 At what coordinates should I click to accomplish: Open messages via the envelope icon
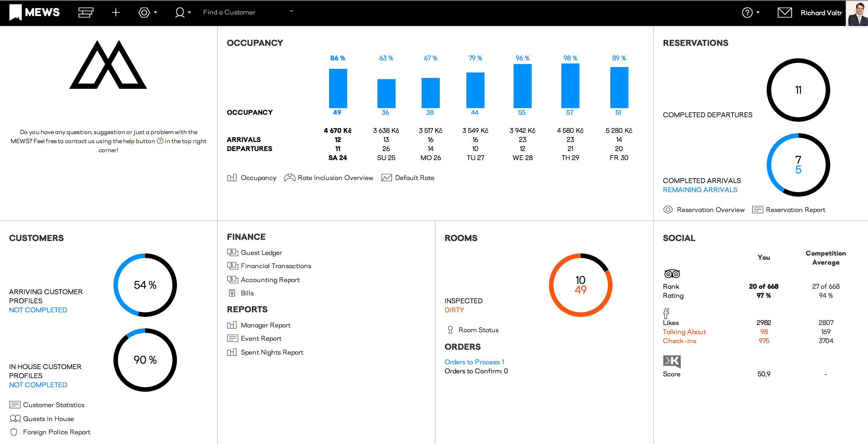tap(785, 12)
